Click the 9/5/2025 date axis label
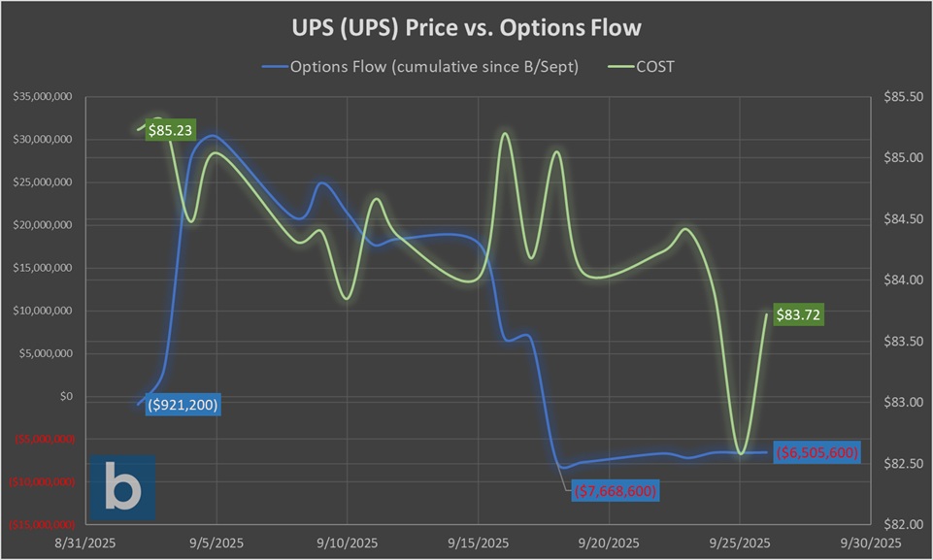The image size is (933, 560). coord(216,543)
